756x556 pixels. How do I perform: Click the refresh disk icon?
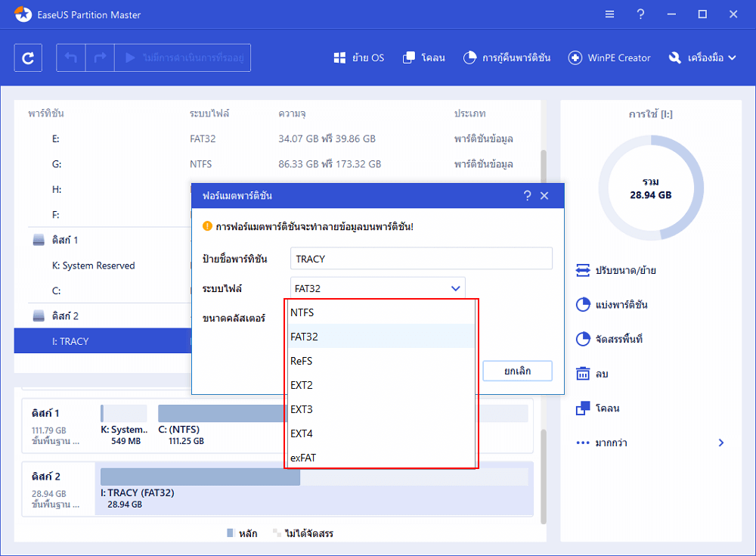(x=28, y=58)
